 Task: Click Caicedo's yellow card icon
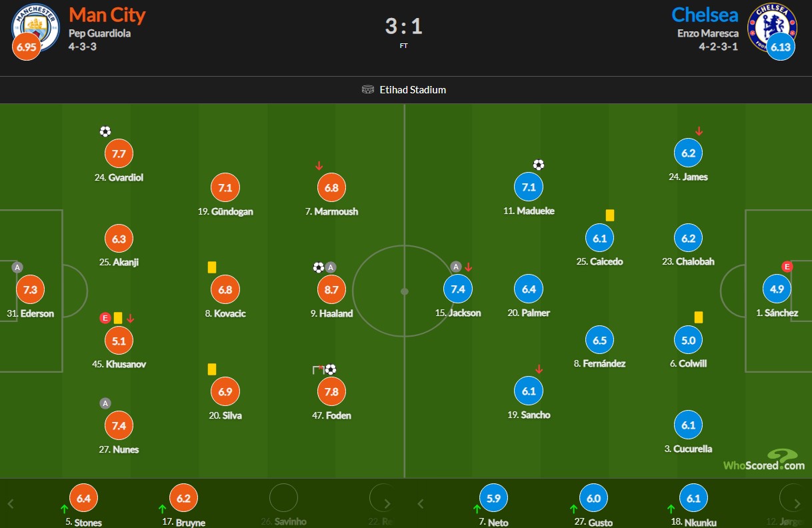(x=609, y=215)
